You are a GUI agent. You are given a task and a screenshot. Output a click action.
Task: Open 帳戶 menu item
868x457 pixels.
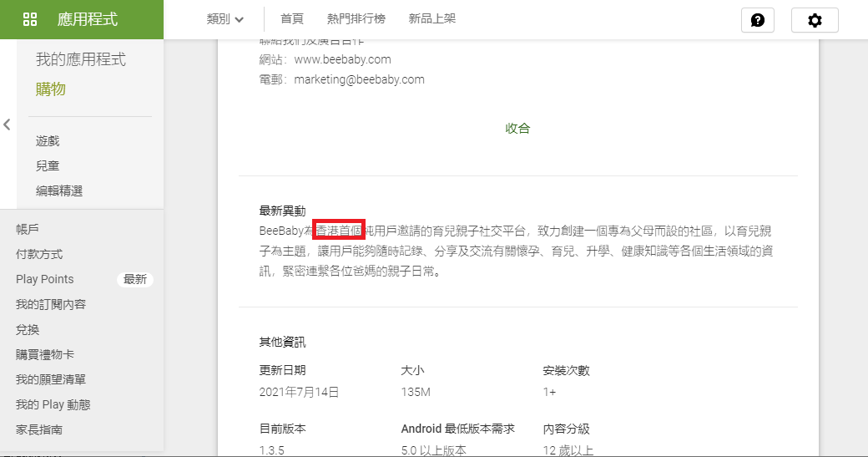click(27, 229)
